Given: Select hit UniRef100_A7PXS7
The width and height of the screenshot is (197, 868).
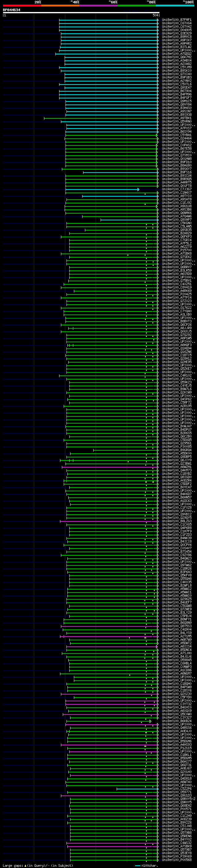Looking at the screenshot, I should [176, 128].
